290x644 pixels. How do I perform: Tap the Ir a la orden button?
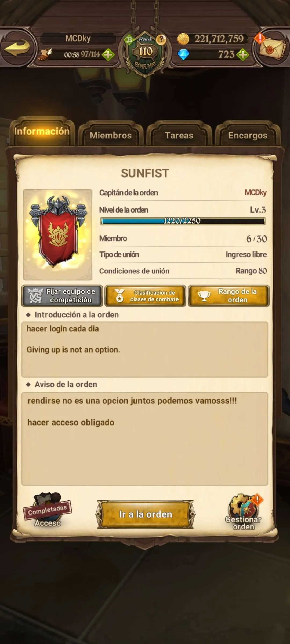(x=145, y=514)
